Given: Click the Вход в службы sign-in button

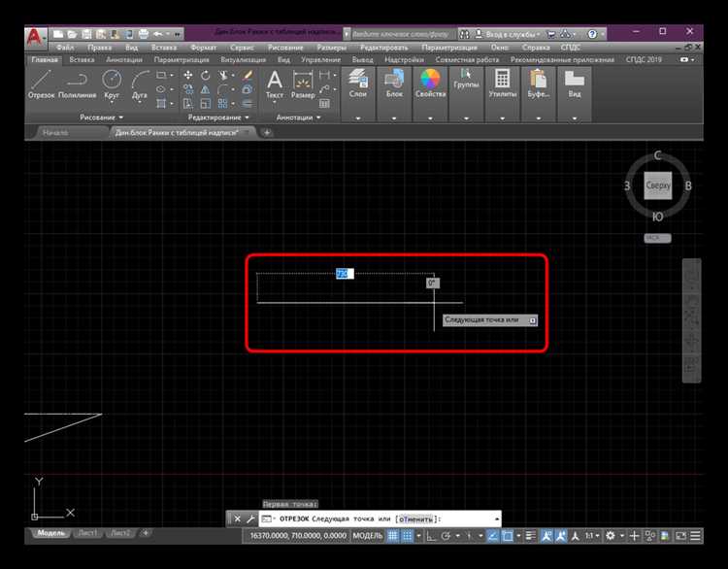Looking at the screenshot, I should [x=503, y=33].
